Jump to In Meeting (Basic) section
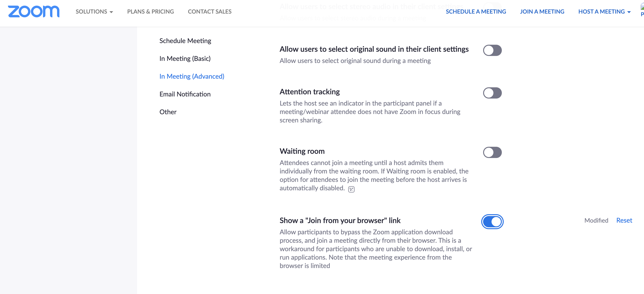Screen dimensions: 644x294 (x=185, y=59)
